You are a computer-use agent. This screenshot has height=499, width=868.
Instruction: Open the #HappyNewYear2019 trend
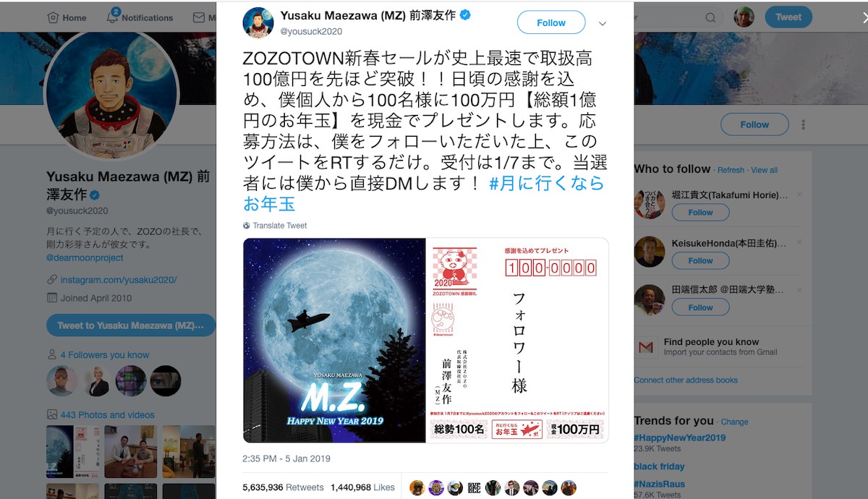pyautogui.click(x=680, y=438)
